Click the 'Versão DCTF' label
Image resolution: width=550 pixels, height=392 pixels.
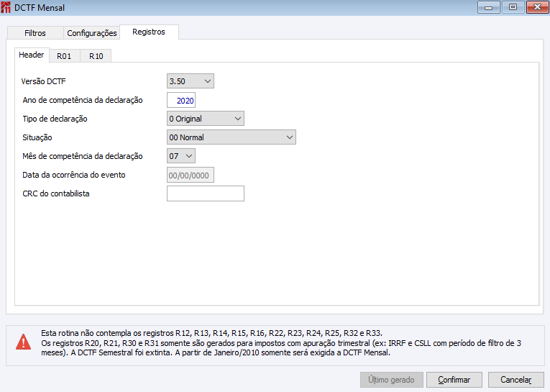coord(43,81)
